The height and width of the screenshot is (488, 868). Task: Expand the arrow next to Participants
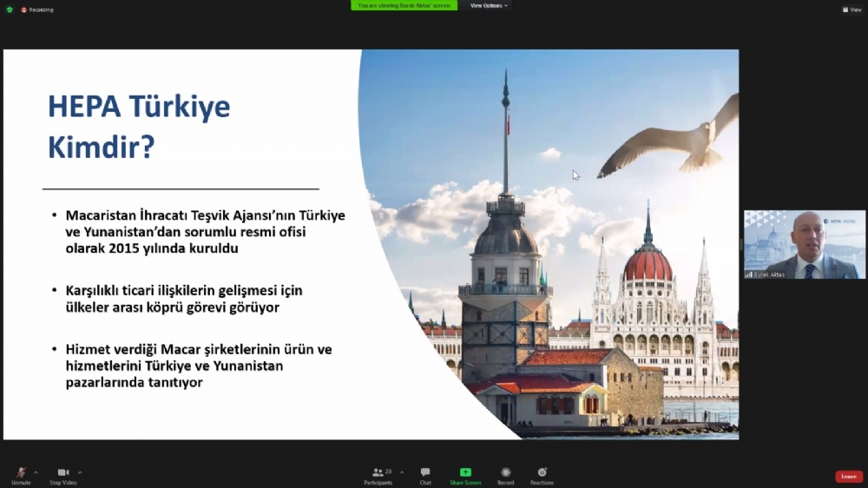[x=402, y=472]
